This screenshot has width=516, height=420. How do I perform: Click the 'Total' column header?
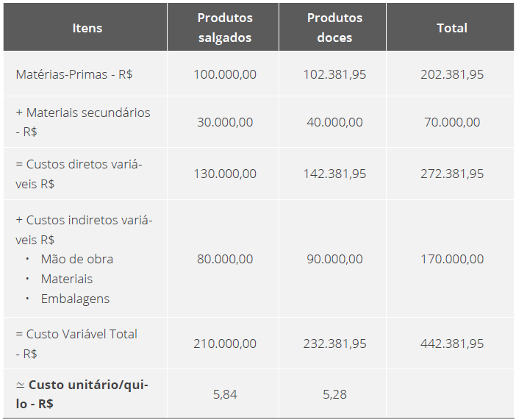452,28
